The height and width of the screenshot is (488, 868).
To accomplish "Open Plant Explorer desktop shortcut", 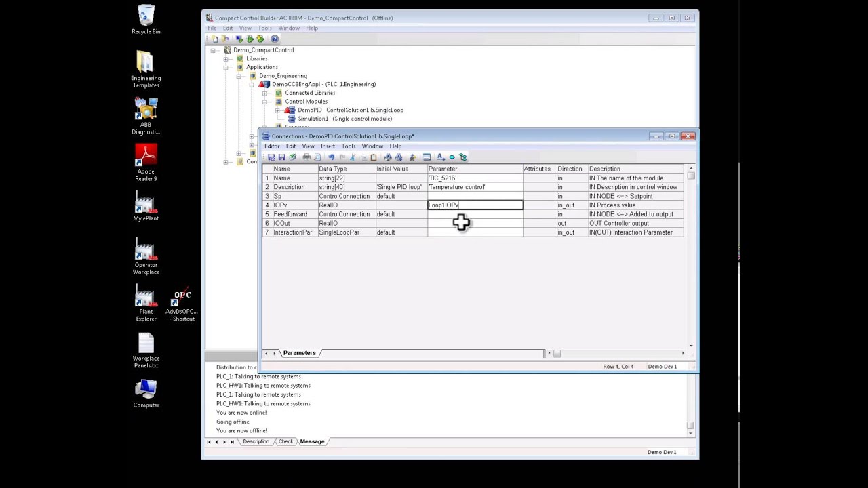I will [x=146, y=303].
